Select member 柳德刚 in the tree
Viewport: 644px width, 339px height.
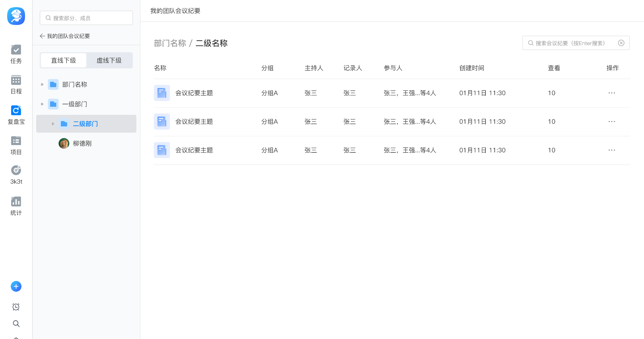(82, 143)
